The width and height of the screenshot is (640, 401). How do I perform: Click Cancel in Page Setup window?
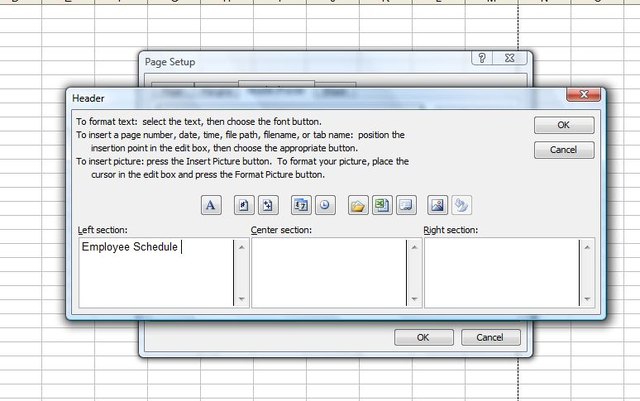(491, 337)
